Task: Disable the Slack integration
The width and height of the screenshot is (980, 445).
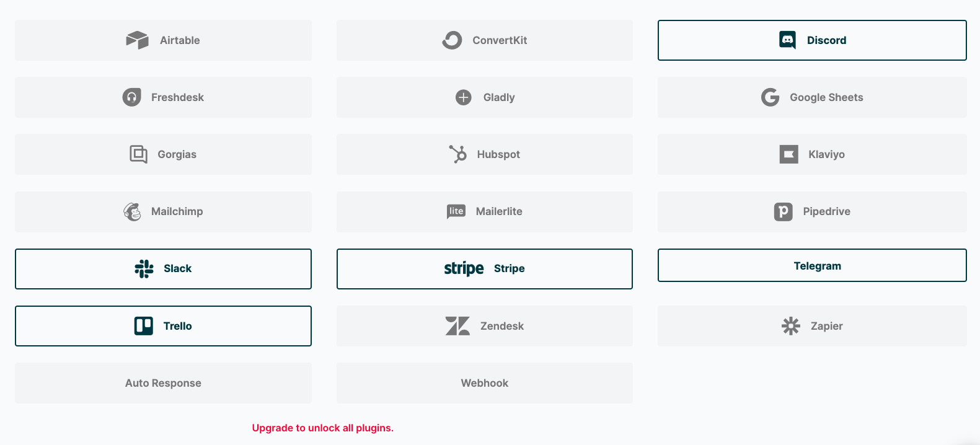Action: (163, 268)
